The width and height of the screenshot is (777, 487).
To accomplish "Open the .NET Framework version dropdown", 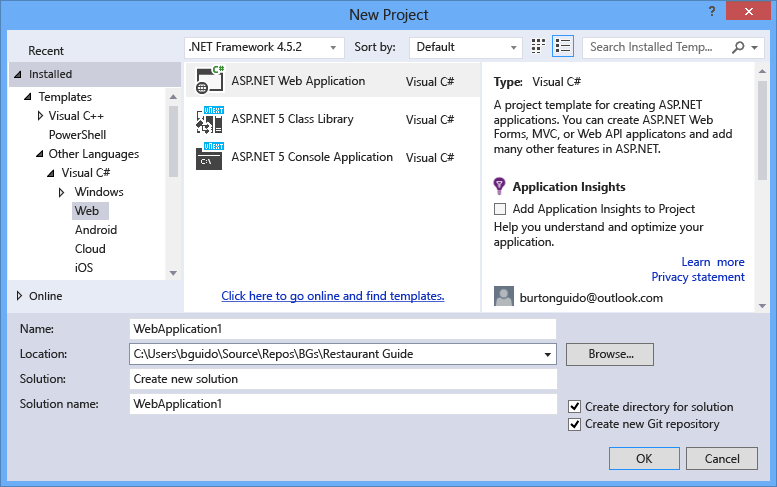I will coord(264,47).
